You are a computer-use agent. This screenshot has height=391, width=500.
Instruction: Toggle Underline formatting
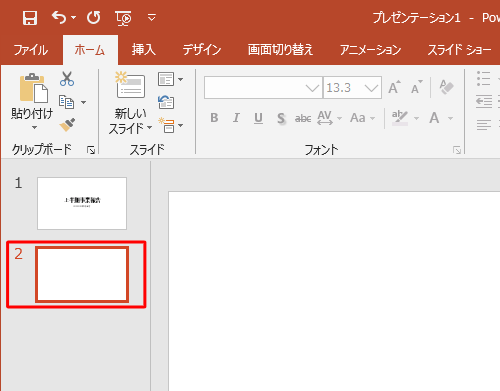point(258,118)
